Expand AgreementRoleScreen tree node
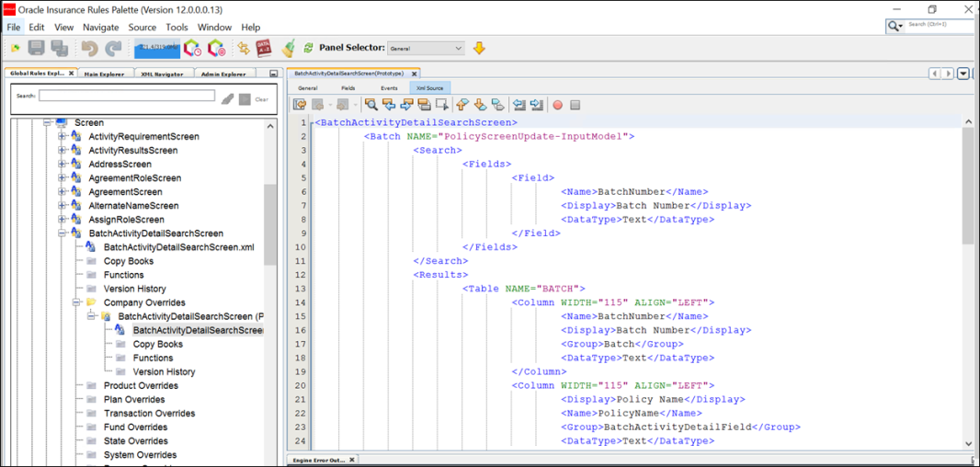Image resolution: width=980 pixels, height=467 pixels. [x=62, y=177]
